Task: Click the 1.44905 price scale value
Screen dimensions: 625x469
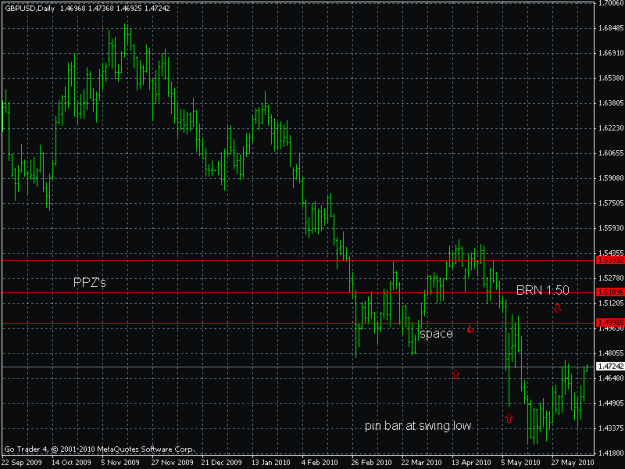Action: pyautogui.click(x=610, y=403)
